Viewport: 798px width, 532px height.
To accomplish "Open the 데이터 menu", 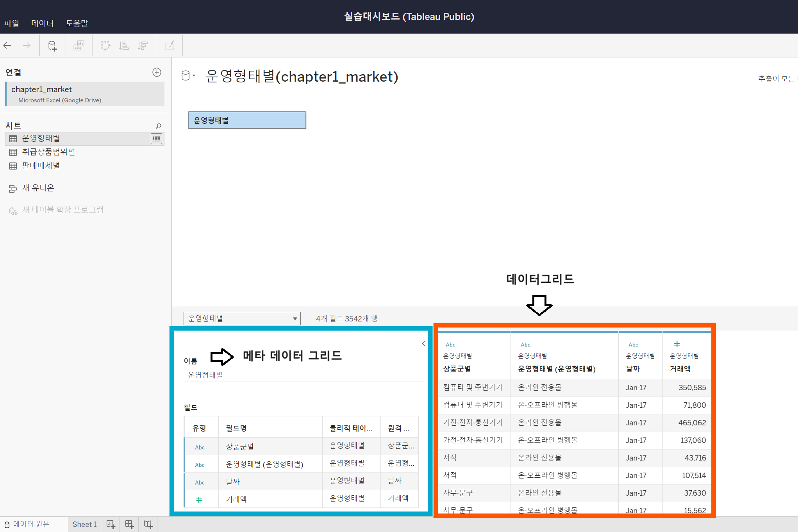I will pos(42,23).
